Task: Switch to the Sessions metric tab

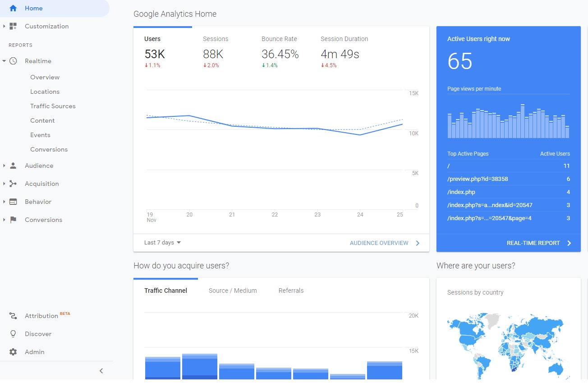Action: point(216,39)
